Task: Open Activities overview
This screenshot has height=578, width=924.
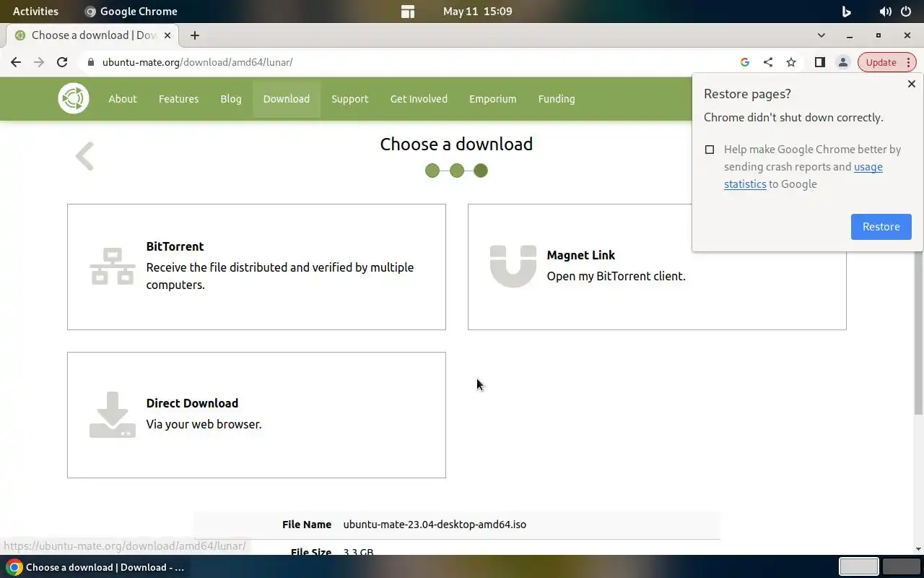Action: 35,12
